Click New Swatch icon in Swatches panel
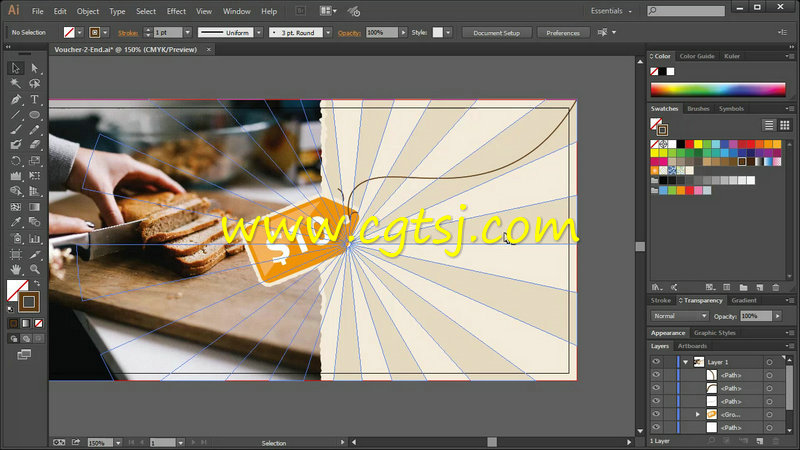Screen dimensions: 800x450 (760, 288)
